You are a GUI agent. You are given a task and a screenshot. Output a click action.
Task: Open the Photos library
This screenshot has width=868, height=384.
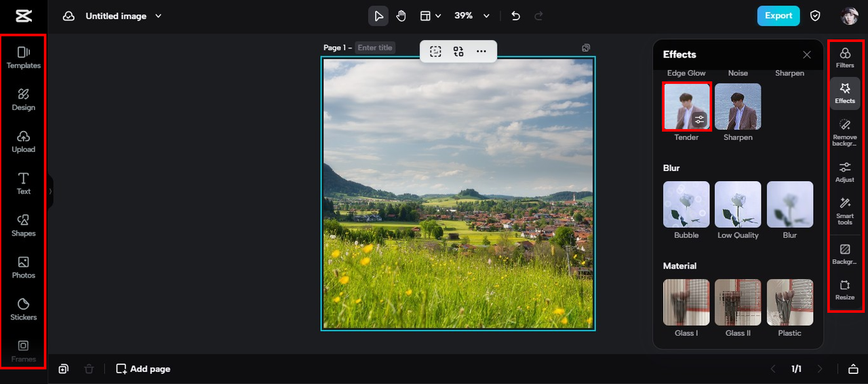pos(24,268)
